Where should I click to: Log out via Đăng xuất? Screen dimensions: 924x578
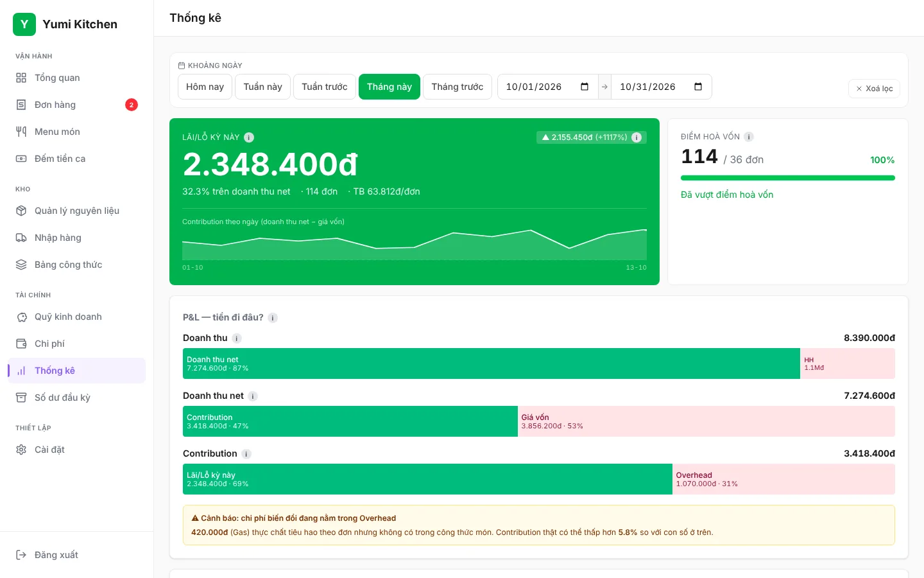77,555
